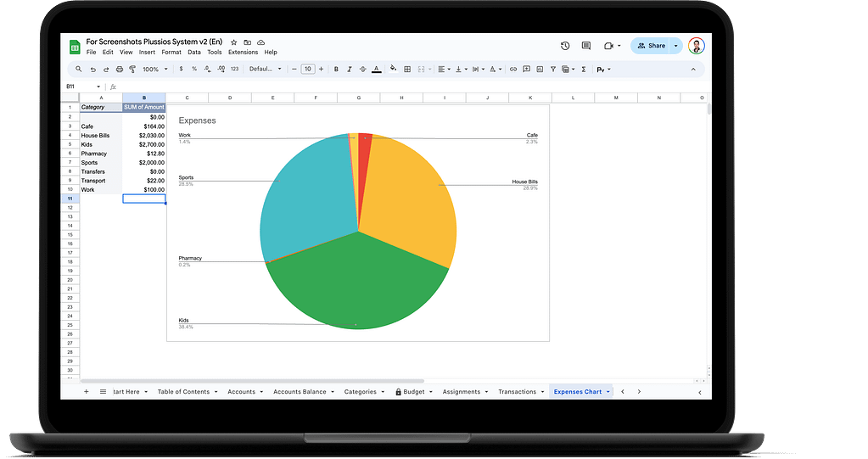Open the Google account avatar

pos(697,46)
